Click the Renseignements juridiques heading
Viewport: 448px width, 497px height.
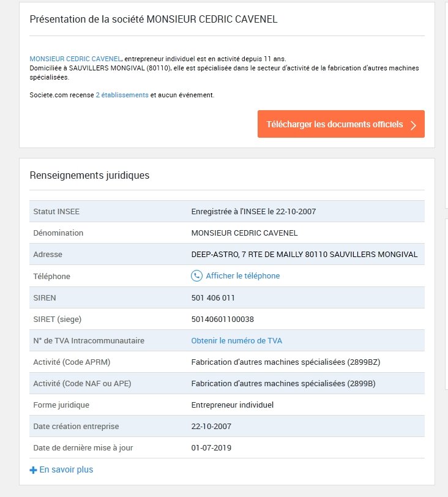click(89, 176)
